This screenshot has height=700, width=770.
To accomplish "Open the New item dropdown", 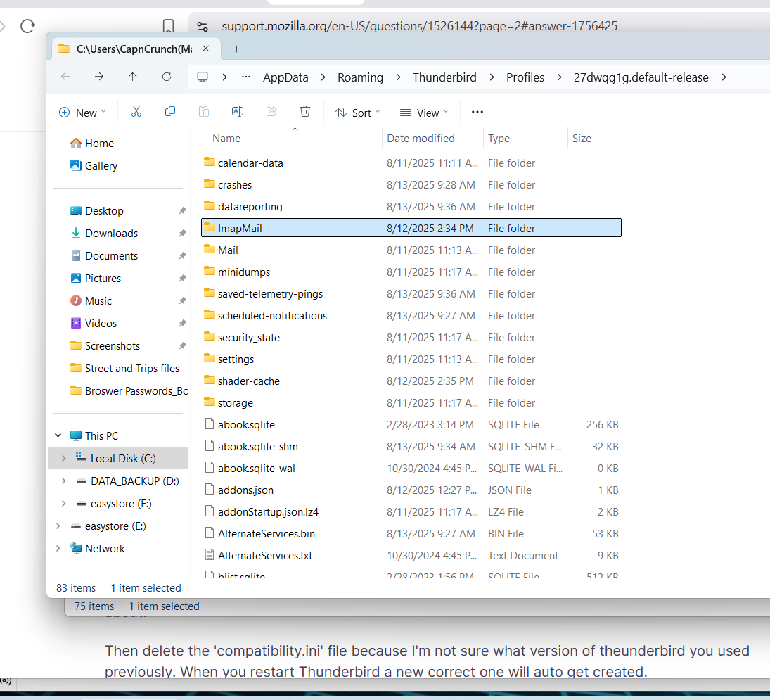I will [82, 113].
